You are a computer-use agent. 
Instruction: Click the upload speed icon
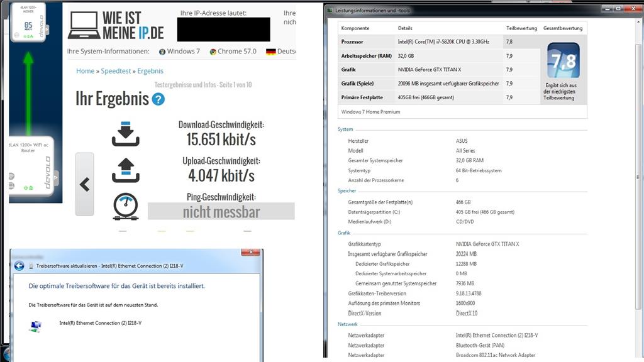pos(125,170)
